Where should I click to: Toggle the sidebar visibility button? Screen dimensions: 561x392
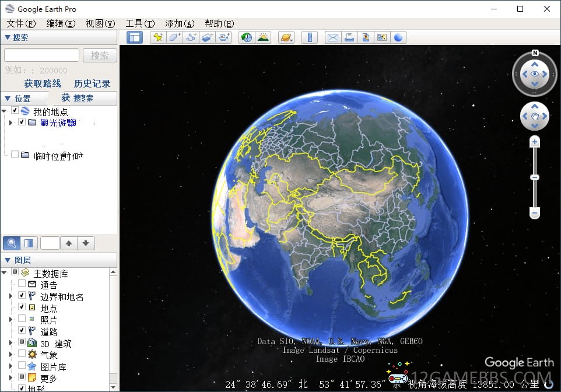pos(135,37)
